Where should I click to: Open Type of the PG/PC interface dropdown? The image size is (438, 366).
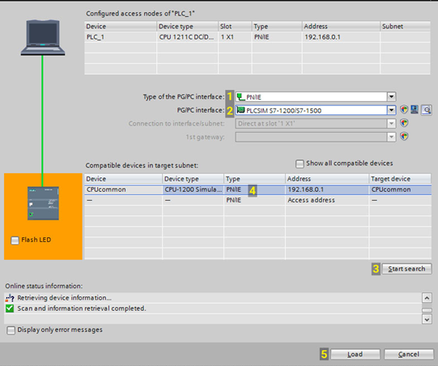(391, 97)
